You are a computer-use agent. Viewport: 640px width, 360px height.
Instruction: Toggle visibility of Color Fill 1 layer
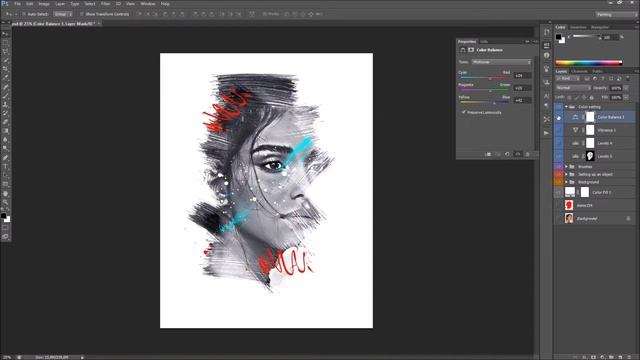point(558,192)
